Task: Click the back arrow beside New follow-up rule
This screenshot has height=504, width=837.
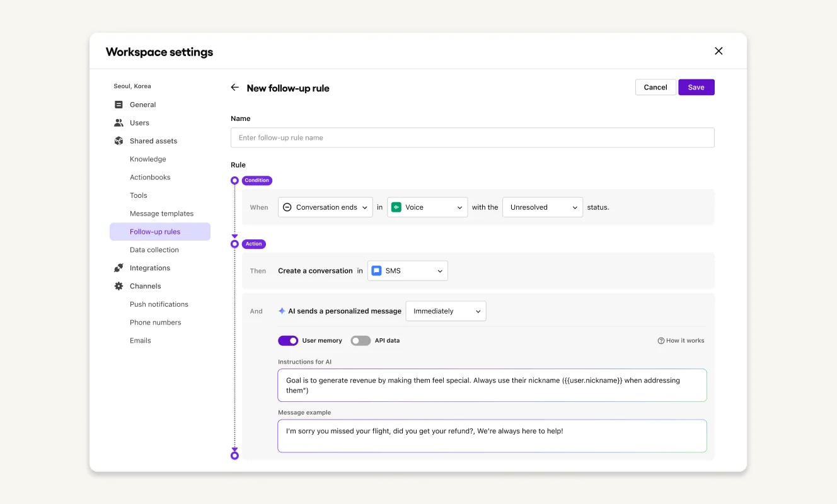Action: click(x=234, y=88)
